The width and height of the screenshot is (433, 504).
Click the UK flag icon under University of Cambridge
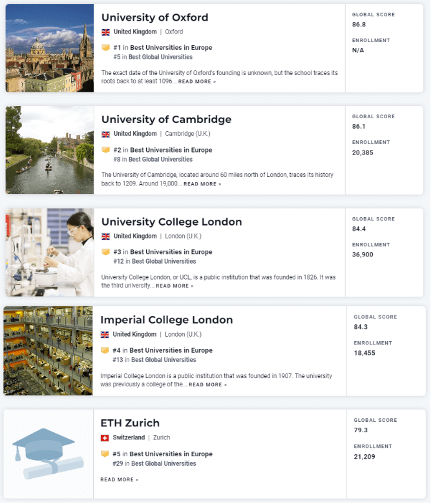tap(105, 134)
